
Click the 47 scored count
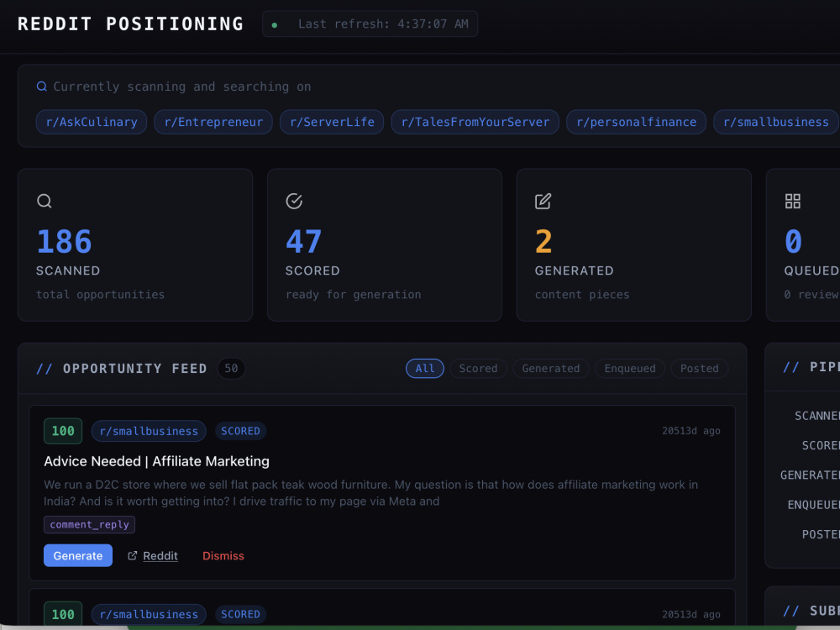pyautogui.click(x=304, y=242)
